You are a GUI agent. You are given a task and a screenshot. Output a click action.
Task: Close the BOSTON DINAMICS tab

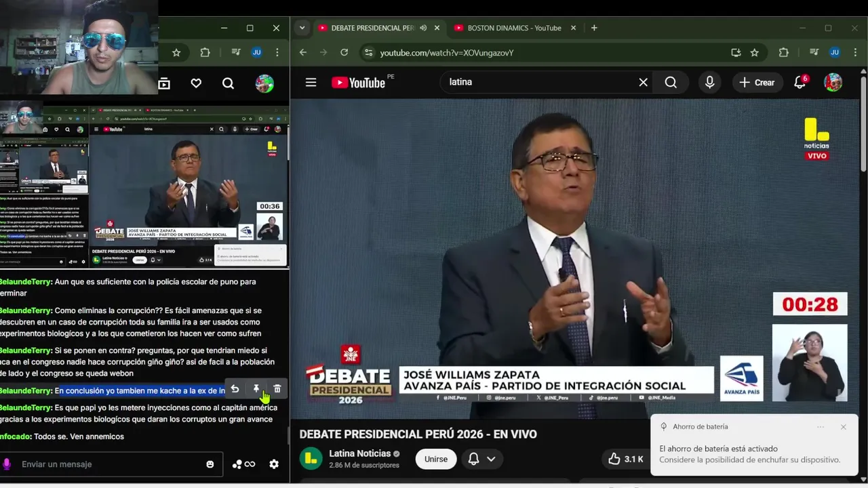point(573,28)
